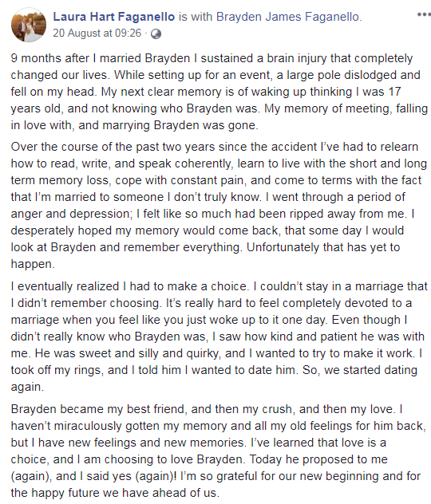Image resolution: width=431 pixels, height=504 pixels.
Task: Click the line starting "choice, and I am choosing"
Action: click(x=199, y=459)
